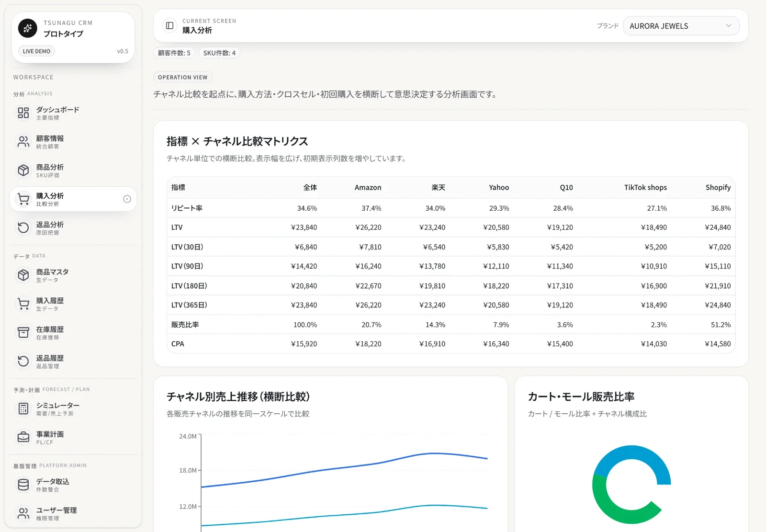Open 顧客情報 via its people icon
The width and height of the screenshot is (766, 532).
(x=23, y=142)
